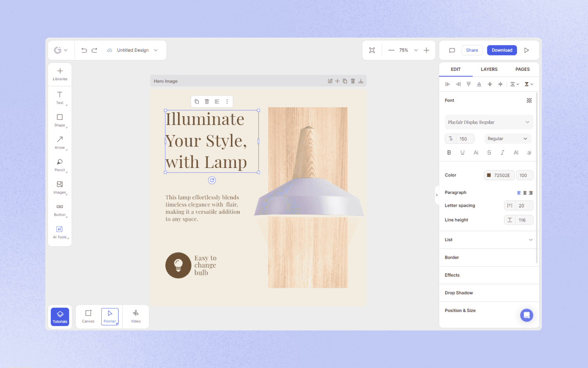Align selection to left edge
Image resolution: width=588 pixels, height=368 pixels.
[448, 84]
